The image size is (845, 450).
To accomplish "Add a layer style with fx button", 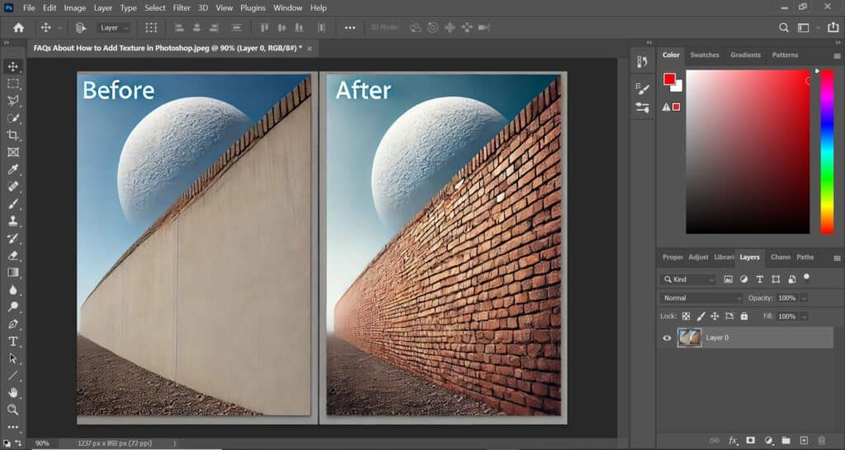I will [733, 440].
